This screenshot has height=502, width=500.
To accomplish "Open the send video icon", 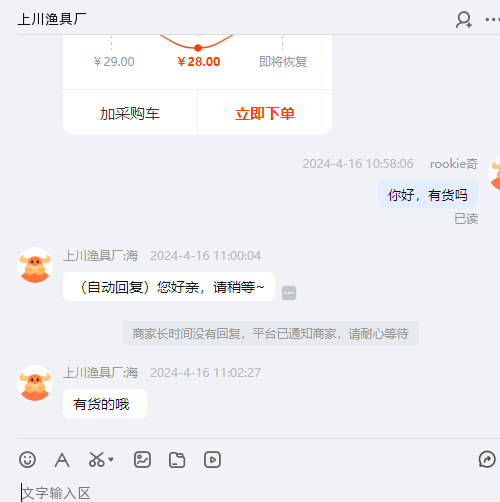I will 212,460.
